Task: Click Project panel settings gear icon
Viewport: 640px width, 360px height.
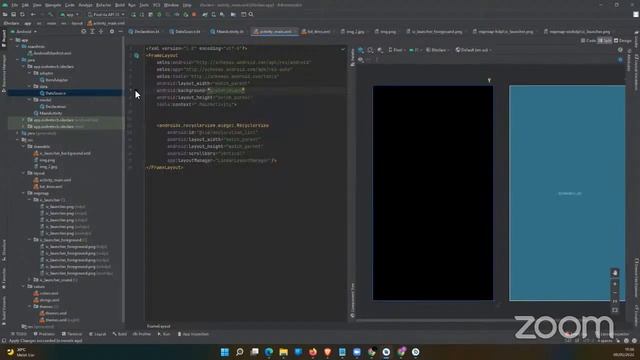Action: pyautogui.click(x=112, y=31)
